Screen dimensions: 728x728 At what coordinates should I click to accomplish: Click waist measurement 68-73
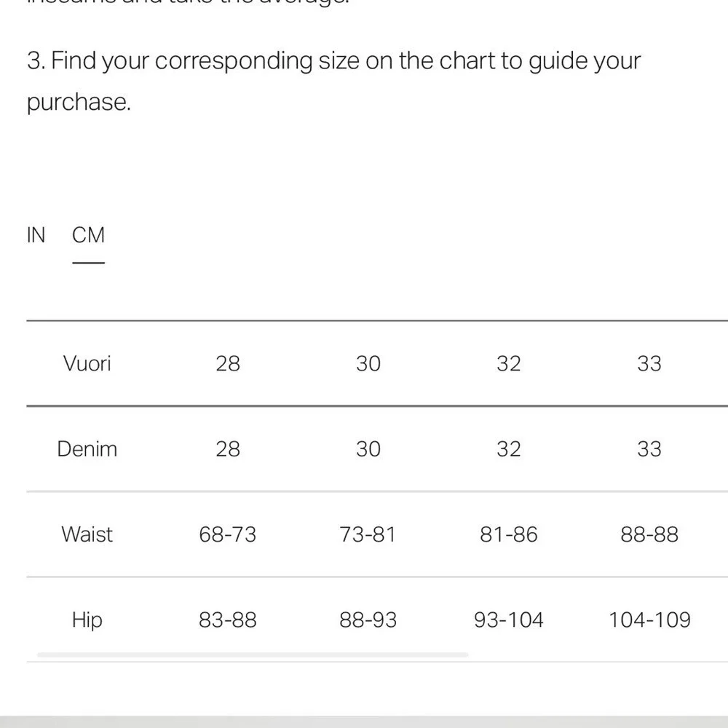point(228,534)
